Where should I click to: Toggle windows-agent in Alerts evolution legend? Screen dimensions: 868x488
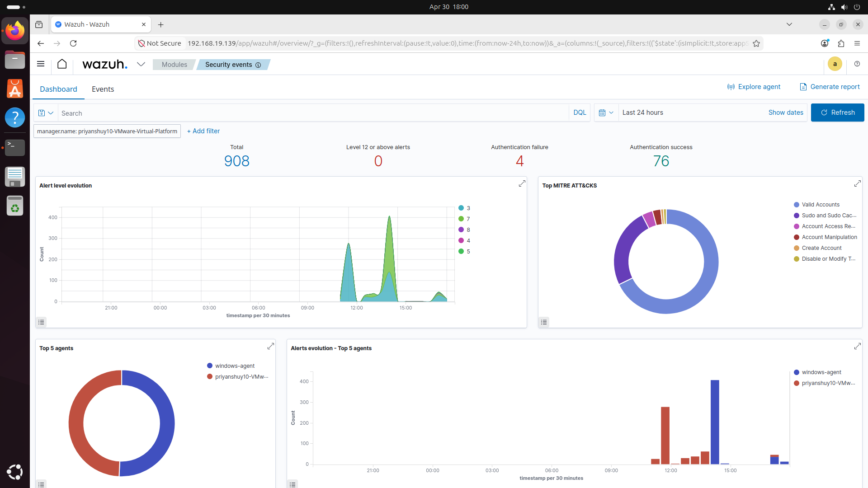pyautogui.click(x=817, y=372)
